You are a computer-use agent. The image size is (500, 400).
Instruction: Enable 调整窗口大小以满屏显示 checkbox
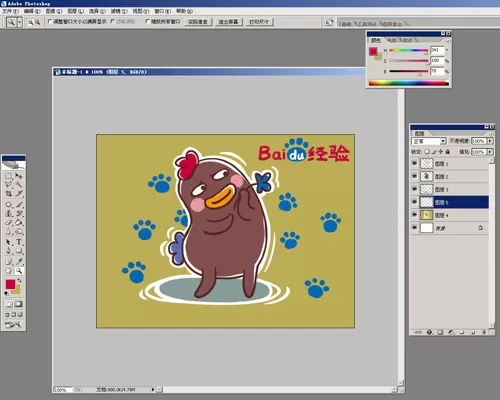50,21
